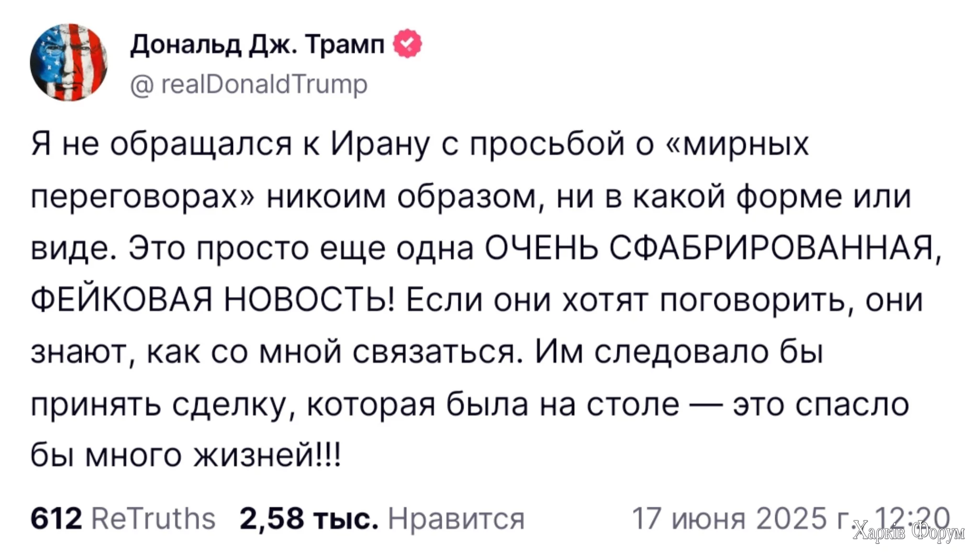980x553 pixels.
Task: Click the pink verified badge icon
Action: pos(406,44)
